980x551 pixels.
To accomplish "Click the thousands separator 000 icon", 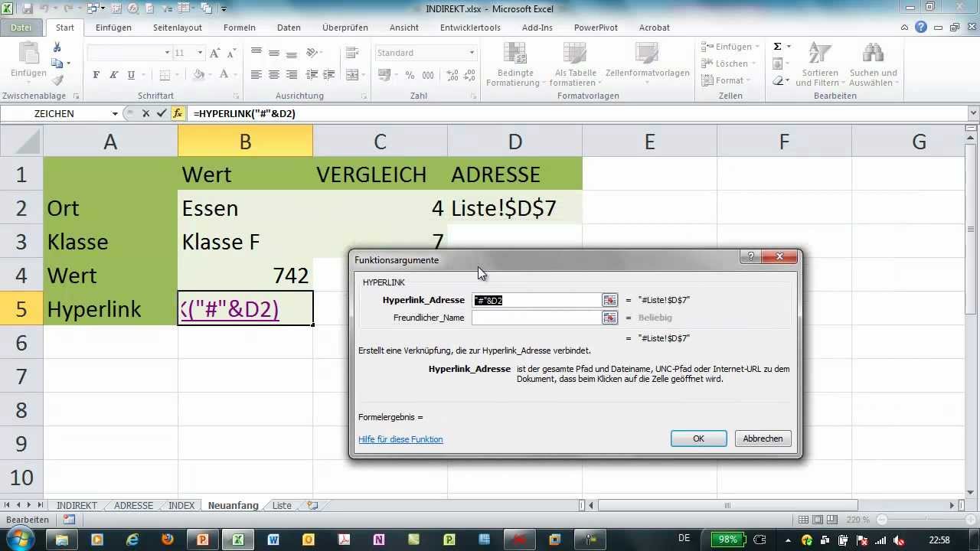I will coord(427,75).
